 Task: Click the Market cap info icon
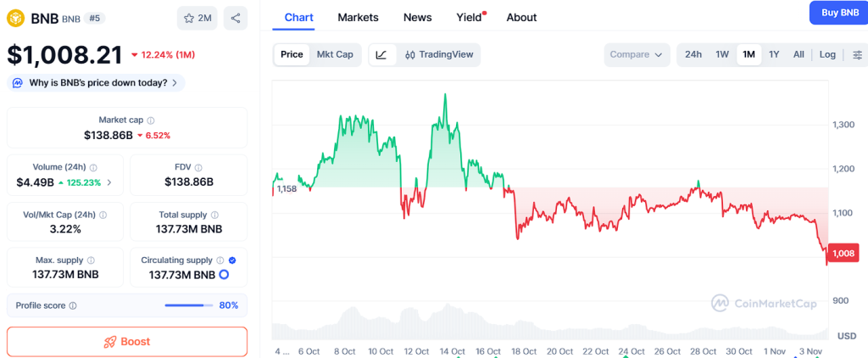[151, 120]
